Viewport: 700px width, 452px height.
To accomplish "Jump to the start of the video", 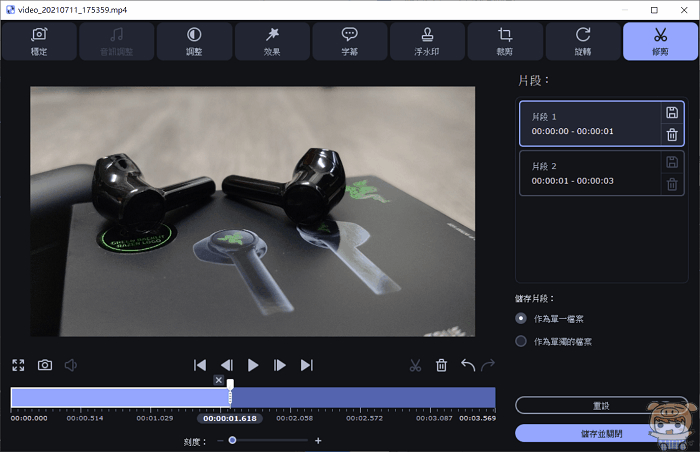I will click(x=200, y=365).
